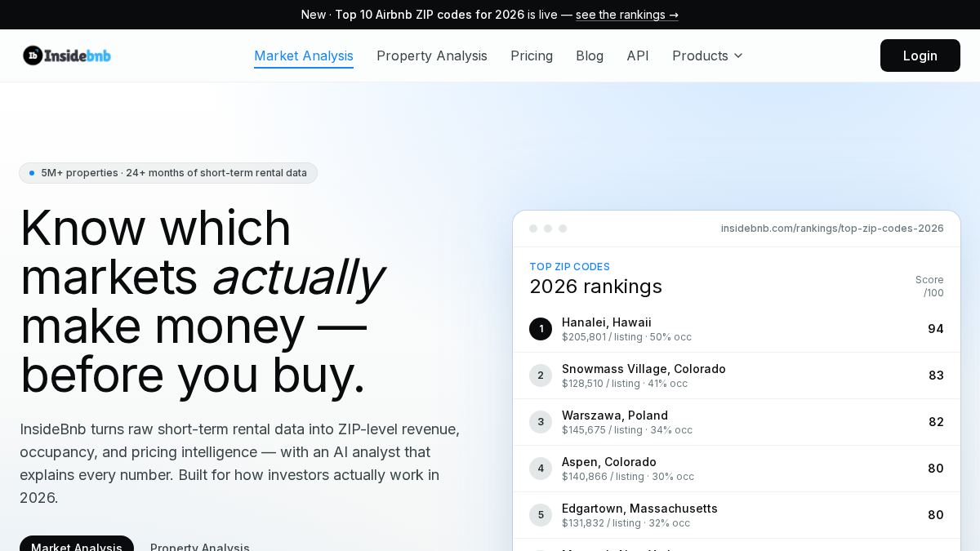Click rank 3 circle for Warszawa
980x551 pixels.
point(541,422)
